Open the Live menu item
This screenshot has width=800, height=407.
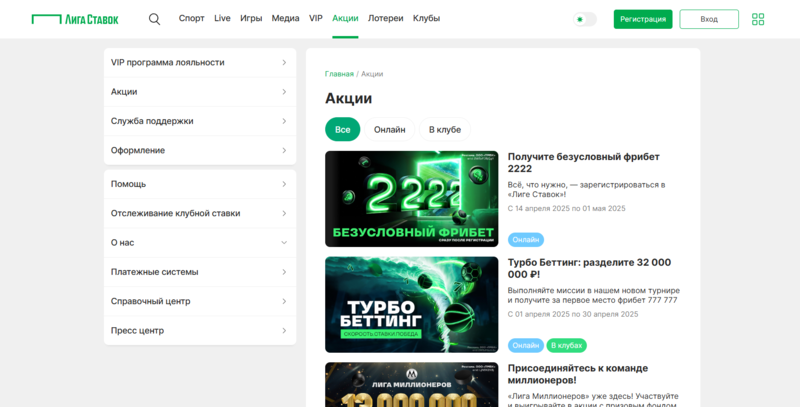coord(222,18)
